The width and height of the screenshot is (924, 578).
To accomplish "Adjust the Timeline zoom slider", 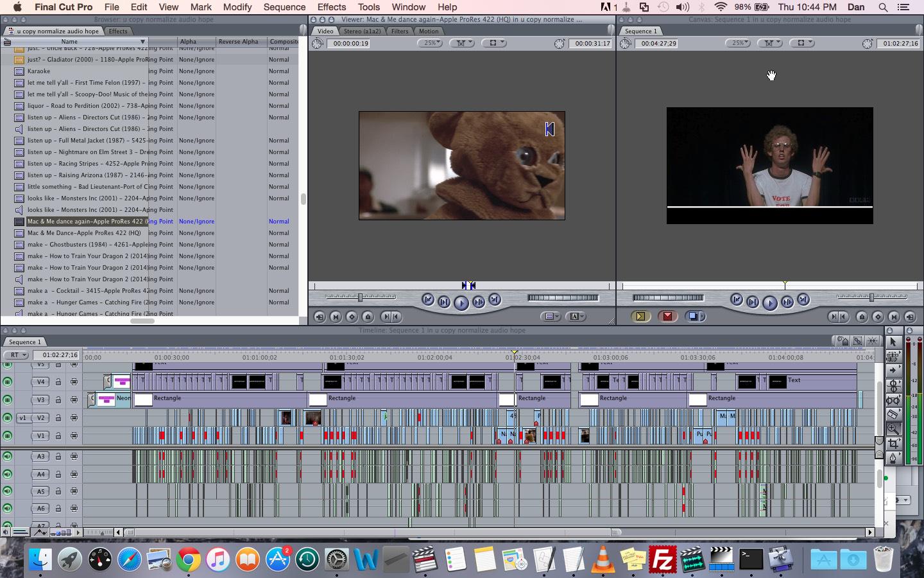I will [x=100, y=532].
